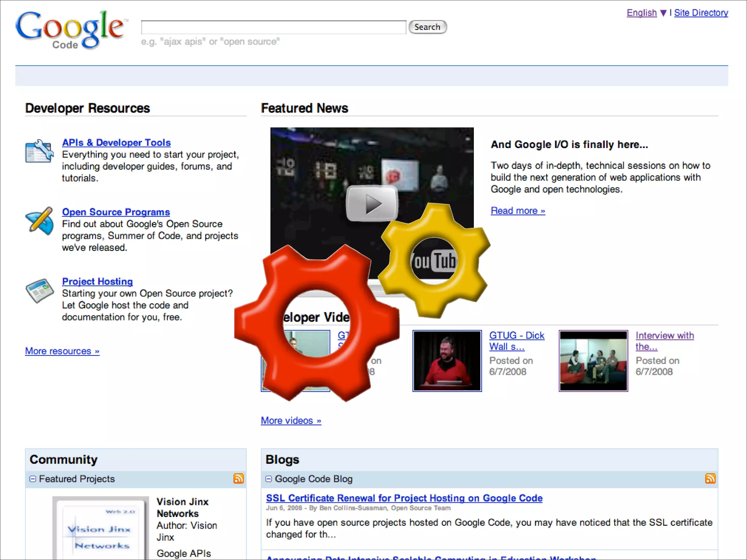Click Read more about Google I/O
This screenshot has height=560, width=747.
click(x=518, y=211)
